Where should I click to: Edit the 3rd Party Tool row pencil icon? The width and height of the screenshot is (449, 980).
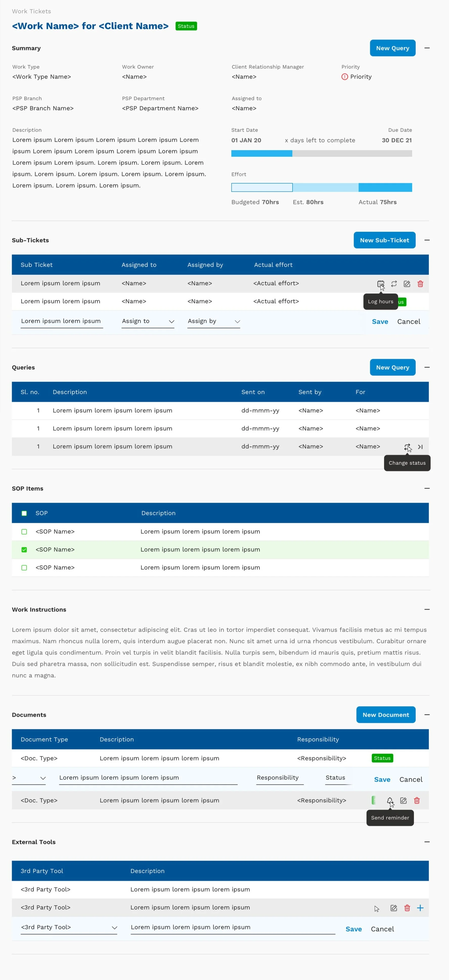pos(394,908)
